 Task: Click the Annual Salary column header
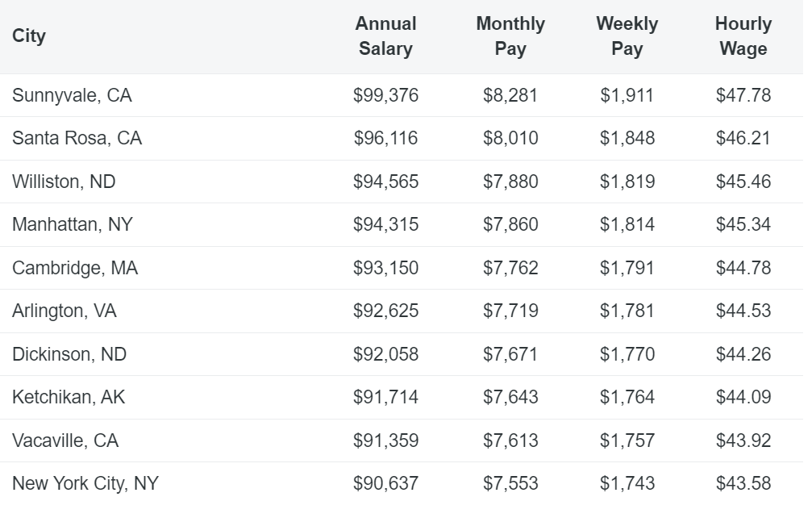[x=385, y=36]
